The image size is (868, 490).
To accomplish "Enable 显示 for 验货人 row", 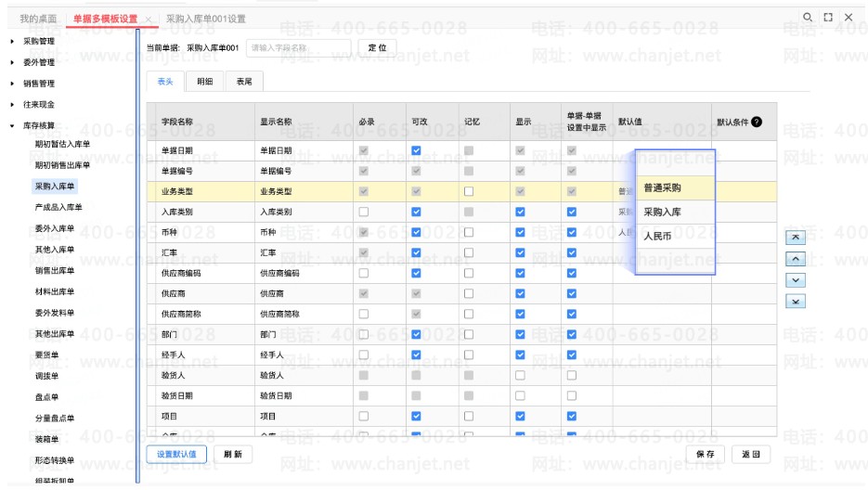I will (x=520, y=376).
